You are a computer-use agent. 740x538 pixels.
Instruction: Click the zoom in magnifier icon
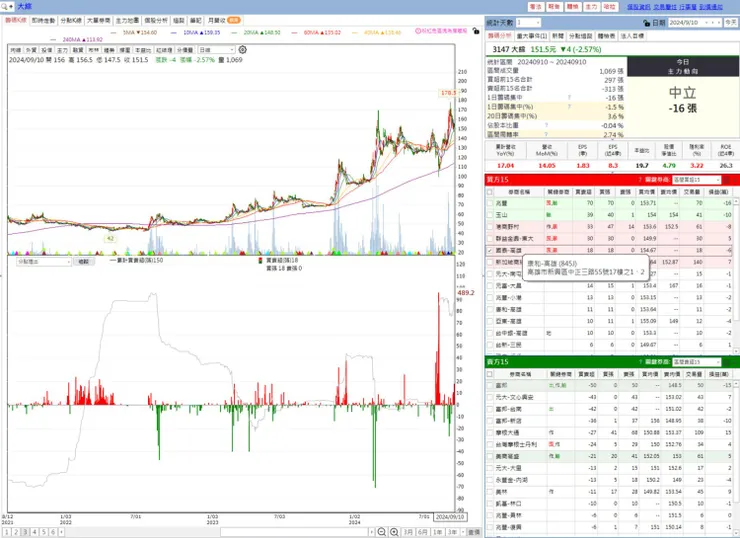394,532
